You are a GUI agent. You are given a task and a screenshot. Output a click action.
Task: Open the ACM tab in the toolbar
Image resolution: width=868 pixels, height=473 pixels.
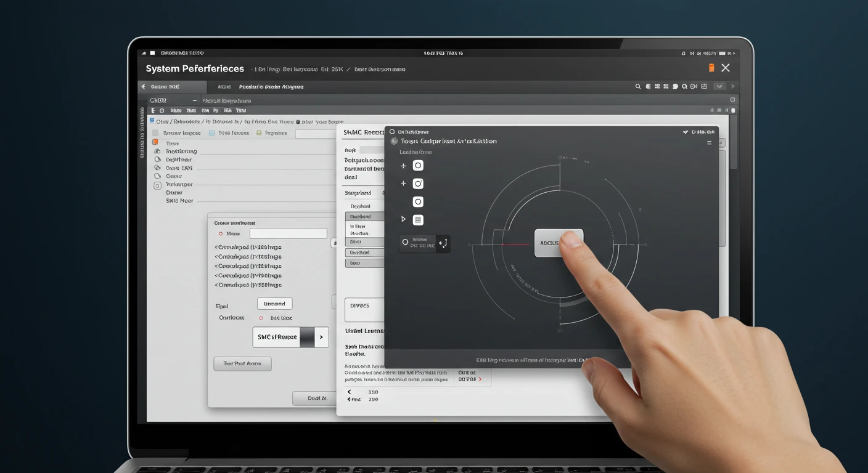tap(224, 87)
